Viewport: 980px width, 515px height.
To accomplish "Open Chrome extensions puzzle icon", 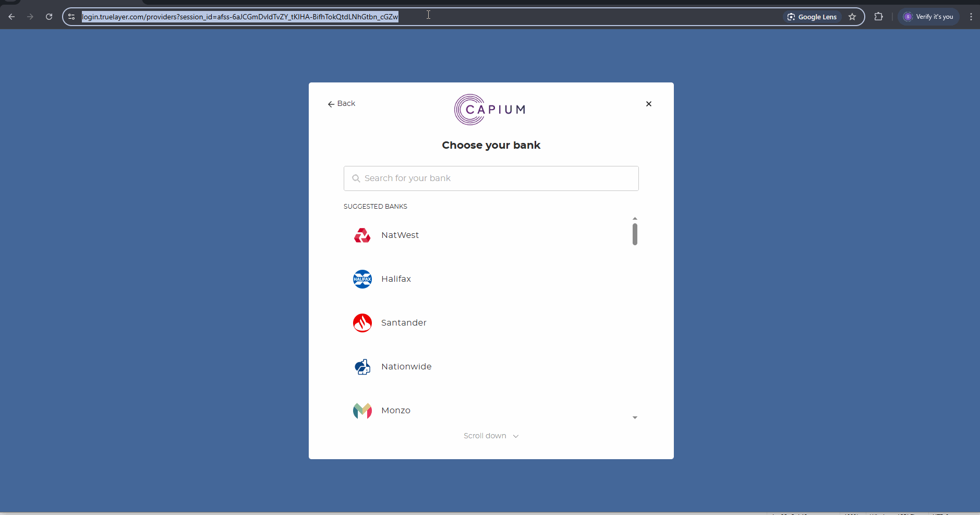I will 879,17.
